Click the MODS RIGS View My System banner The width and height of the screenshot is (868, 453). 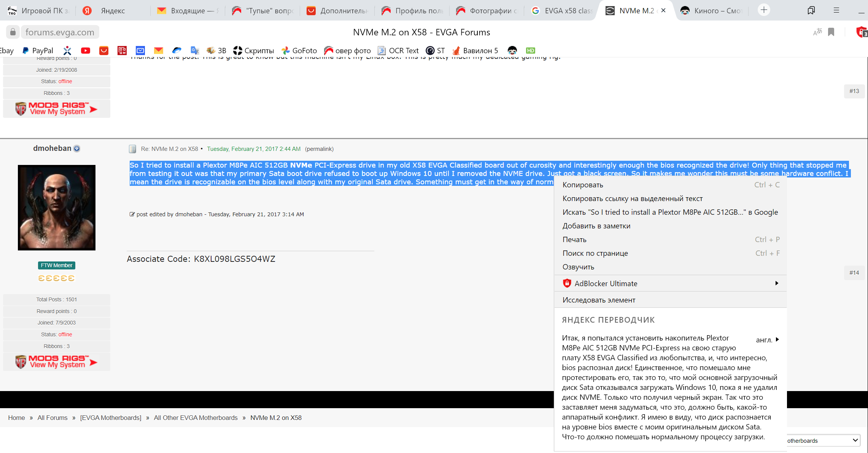[x=57, y=361]
